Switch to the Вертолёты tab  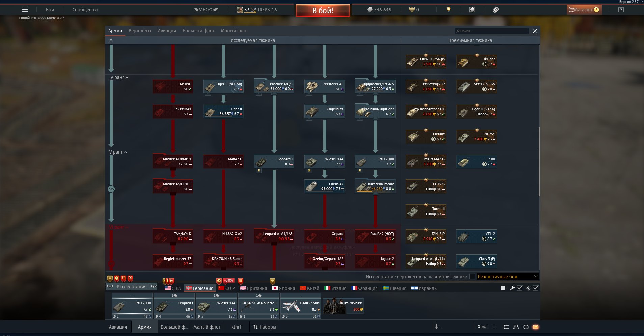click(140, 31)
